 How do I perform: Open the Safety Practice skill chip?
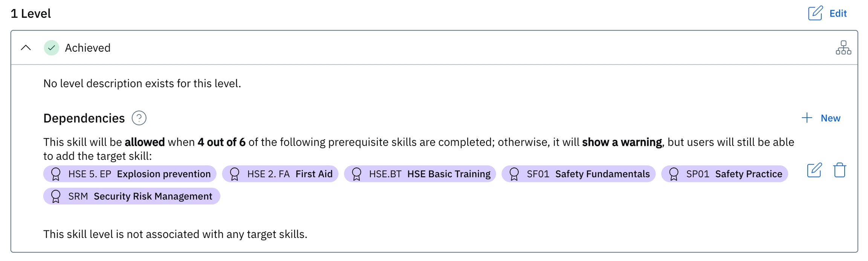(724, 174)
